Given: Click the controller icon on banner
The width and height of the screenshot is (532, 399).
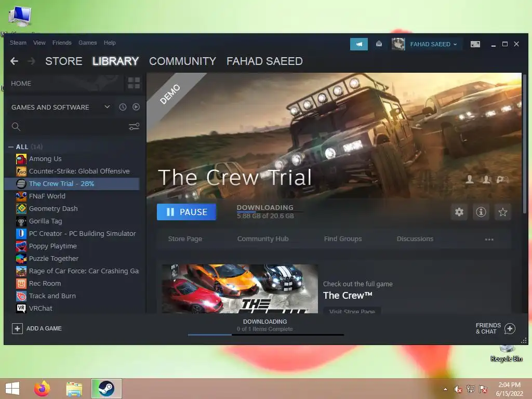Looking at the screenshot, I should pyautogui.click(x=502, y=179).
